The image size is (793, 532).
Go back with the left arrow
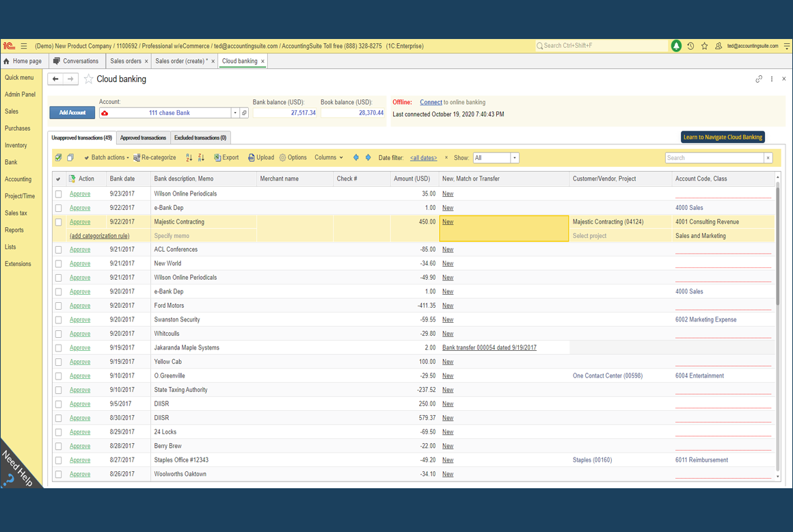coord(55,79)
